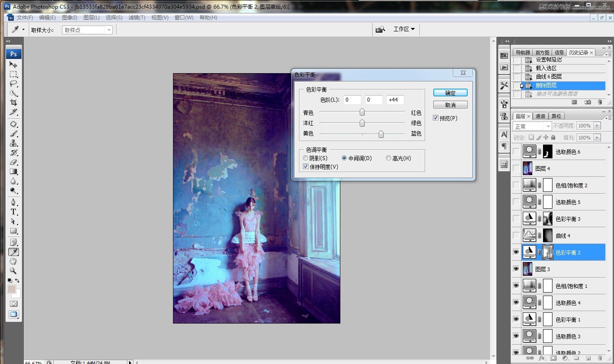Hide the 色彩平衡 2 layer

(x=516, y=253)
